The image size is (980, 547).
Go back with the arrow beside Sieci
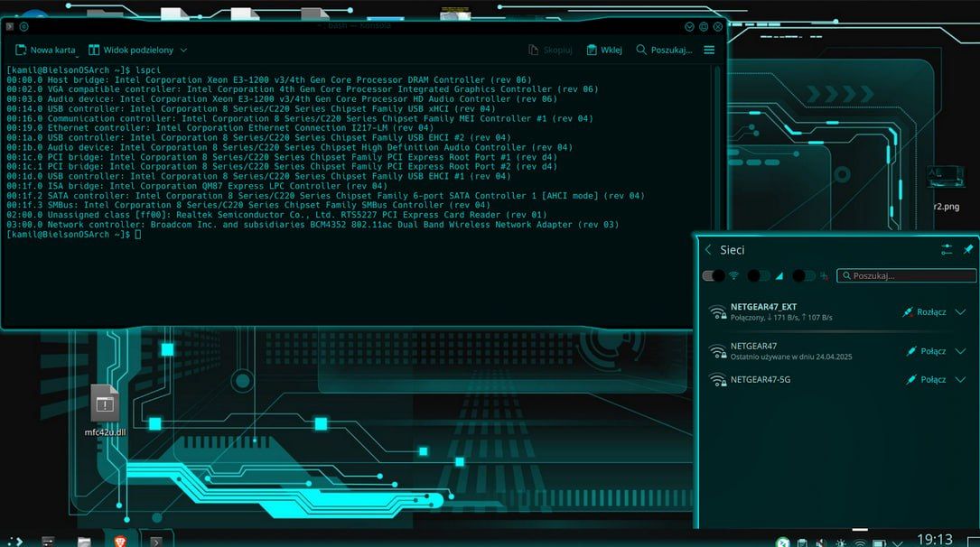point(708,250)
